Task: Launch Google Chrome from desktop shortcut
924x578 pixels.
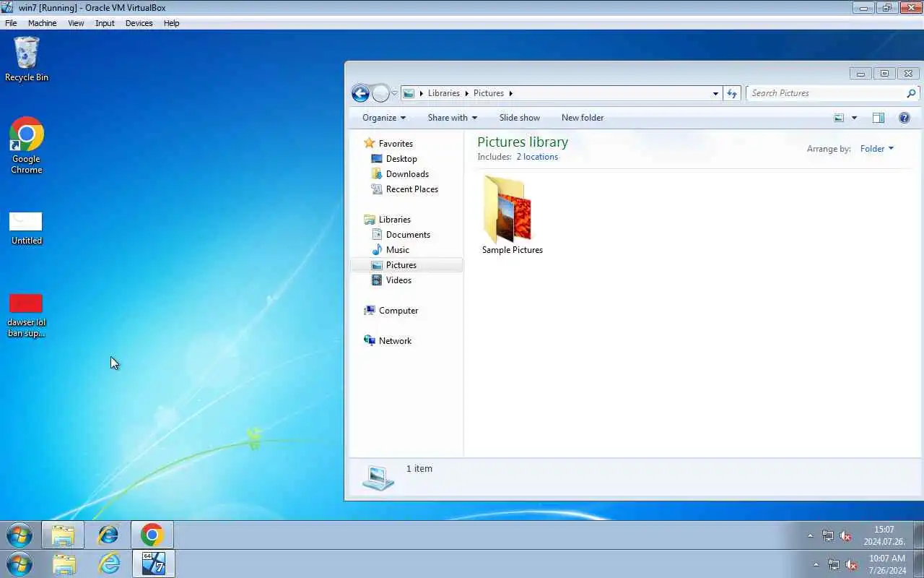Action: click(26, 145)
